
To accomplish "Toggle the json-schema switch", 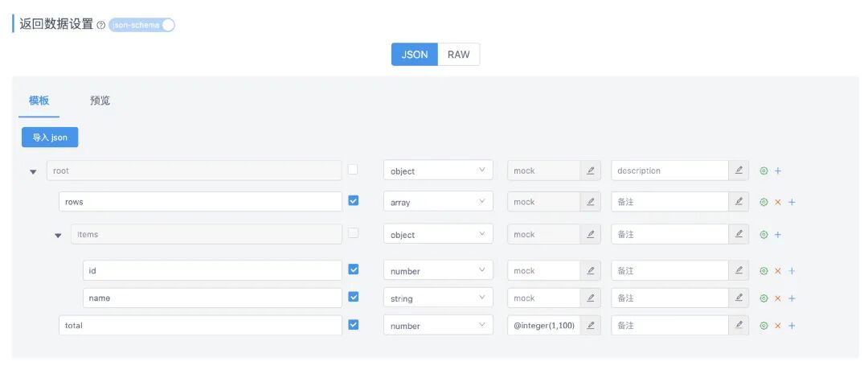I will click(141, 25).
